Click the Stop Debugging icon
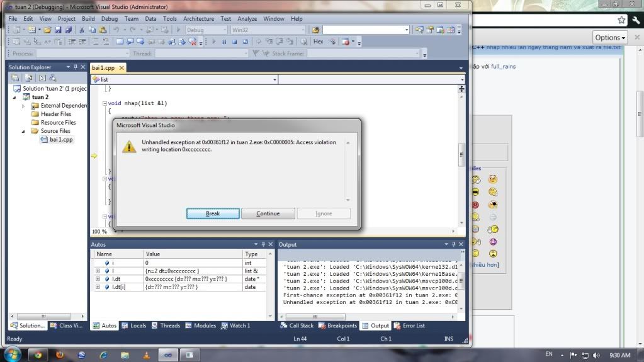This screenshot has width=644, height=362. pyautogui.click(x=235, y=42)
